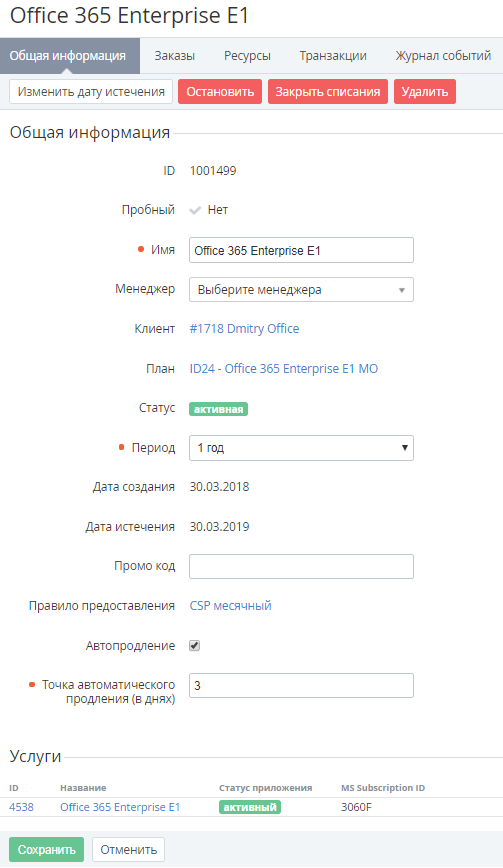Open client link #1718 Dmitry Office

point(244,329)
